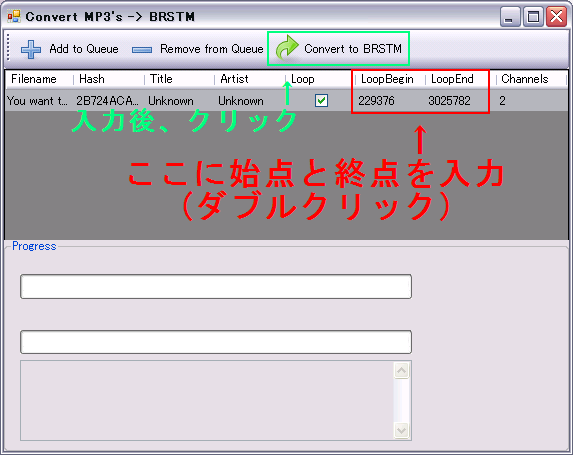The width and height of the screenshot is (573, 455).
Task: Click the Remove from Queue label
Action: 212,49
